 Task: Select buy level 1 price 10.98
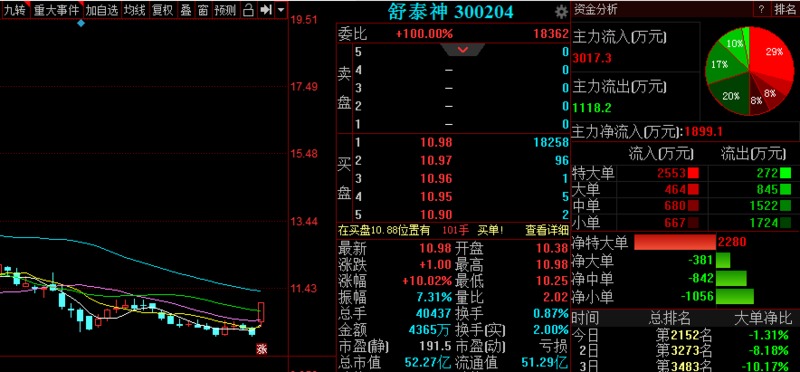tap(436, 142)
